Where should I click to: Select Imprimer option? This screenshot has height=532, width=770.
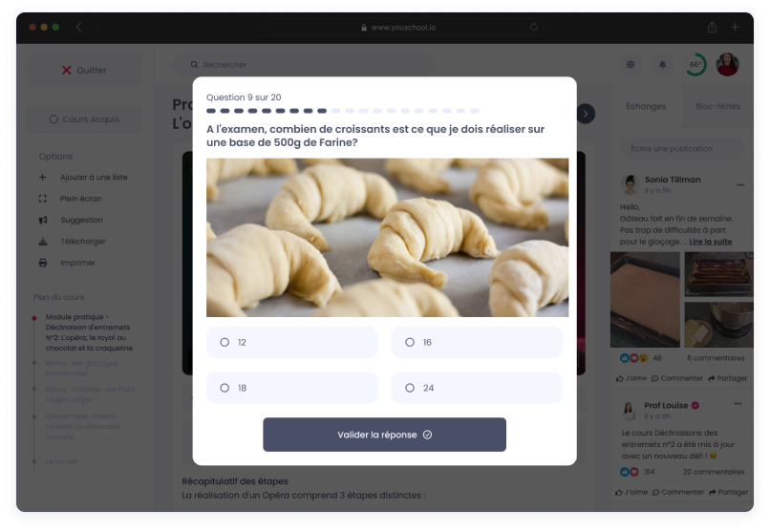77,263
